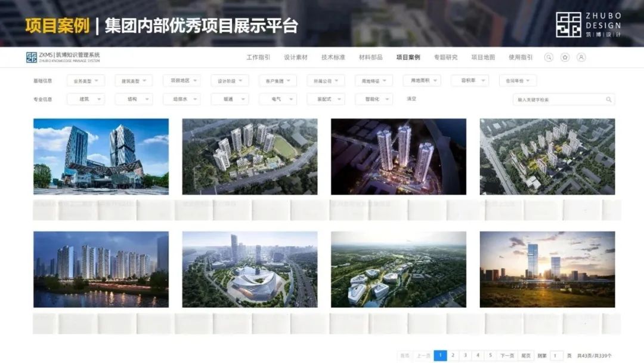644x363 pixels.
Task: Expand the 业务类型 dropdown
Action: (86, 79)
